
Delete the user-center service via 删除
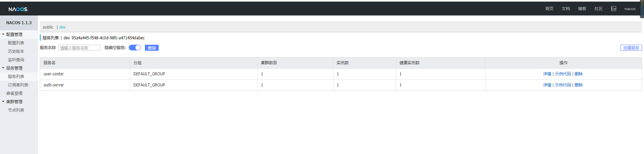coord(579,74)
